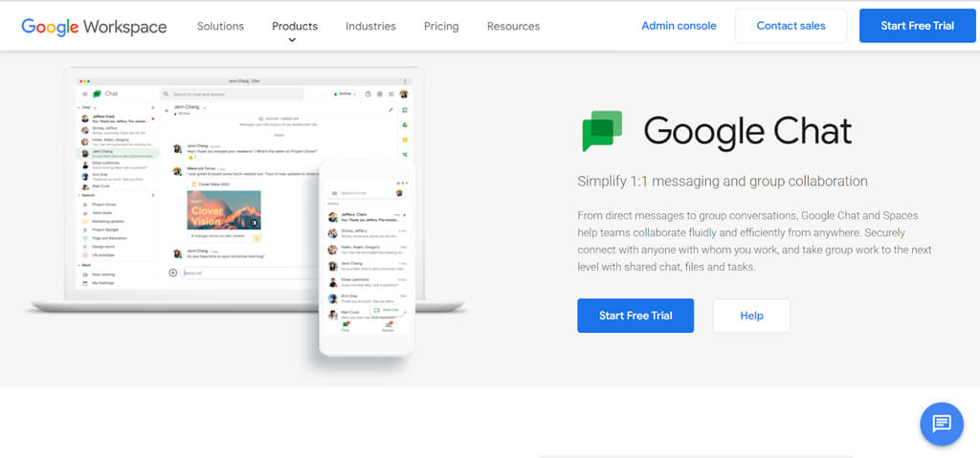Click the 'Simplify 1:1 messaging and group collaboration' subtitle
The height and width of the screenshot is (458, 980).
722,182
